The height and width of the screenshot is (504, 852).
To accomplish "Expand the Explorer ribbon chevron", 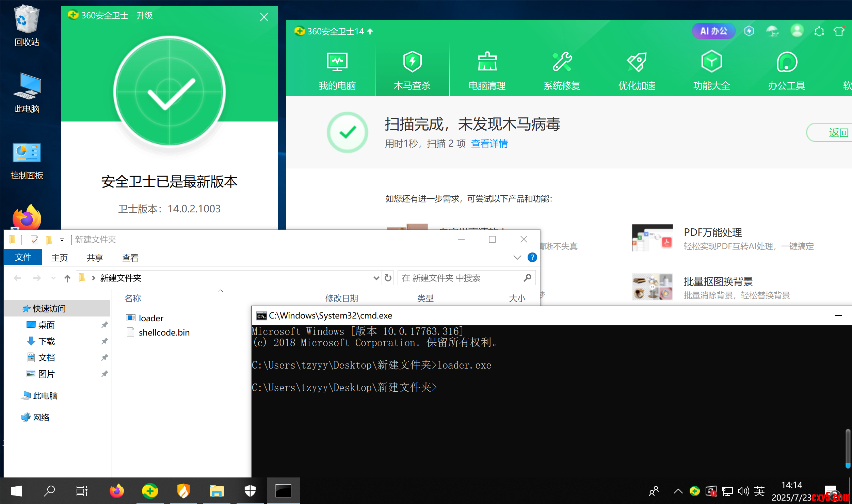I will pyautogui.click(x=517, y=258).
